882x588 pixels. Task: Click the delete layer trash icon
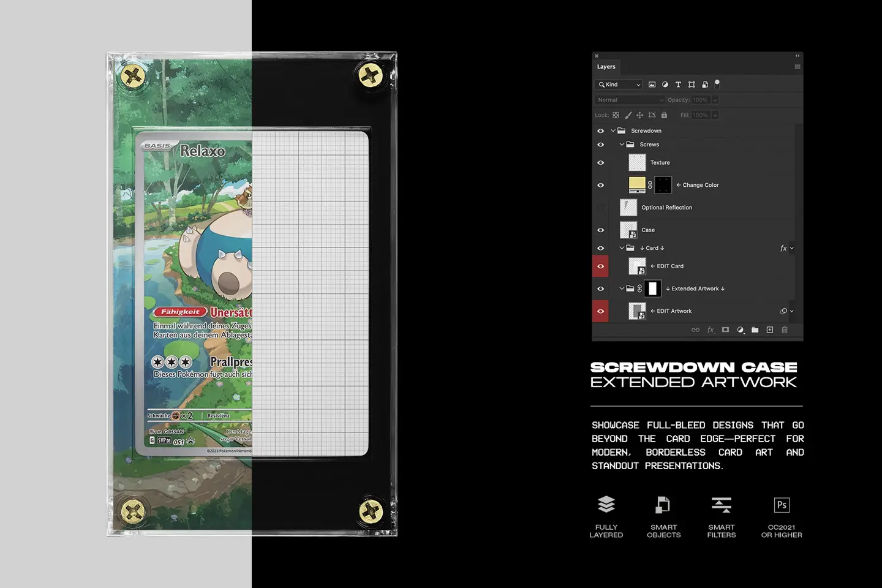point(785,330)
